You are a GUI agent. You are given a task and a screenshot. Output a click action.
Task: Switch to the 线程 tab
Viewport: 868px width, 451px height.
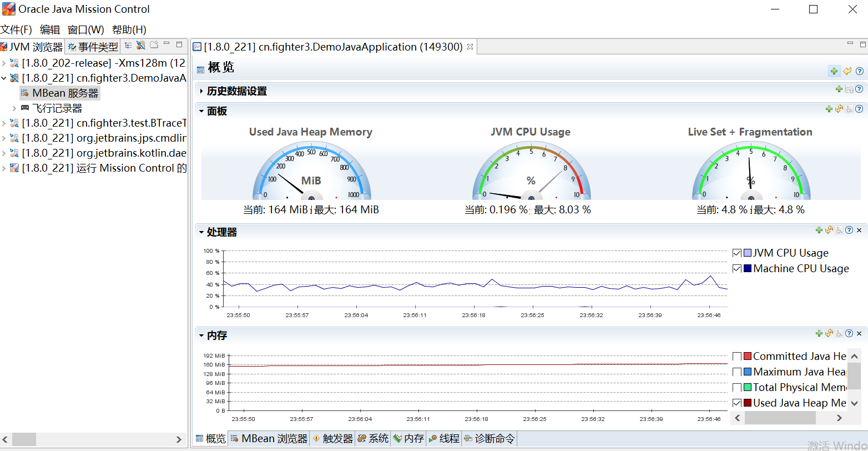coord(444,439)
